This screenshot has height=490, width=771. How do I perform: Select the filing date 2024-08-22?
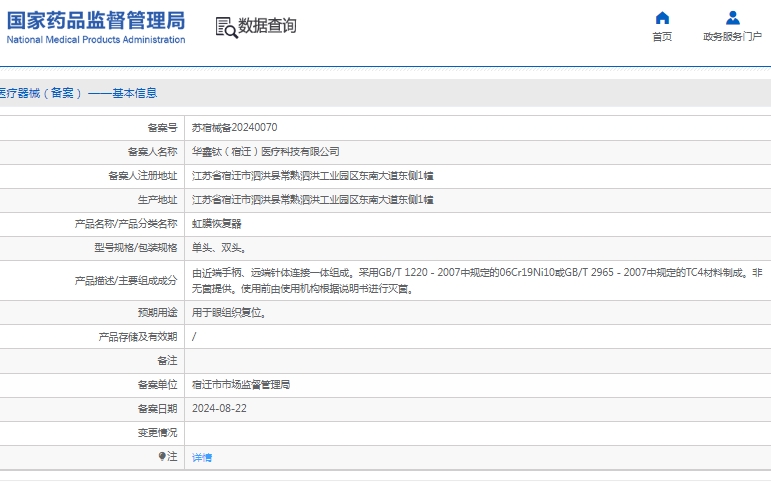(219, 409)
